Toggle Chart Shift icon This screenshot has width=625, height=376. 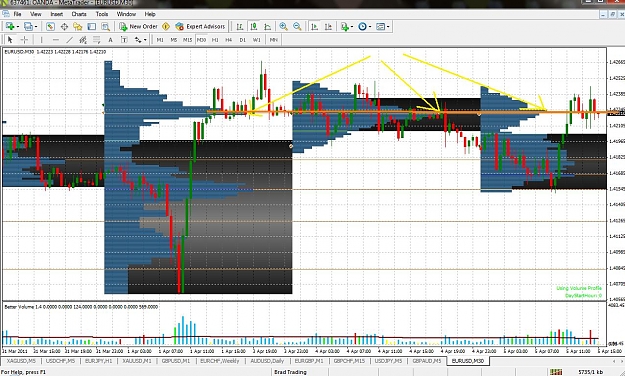[x=328, y=26]
